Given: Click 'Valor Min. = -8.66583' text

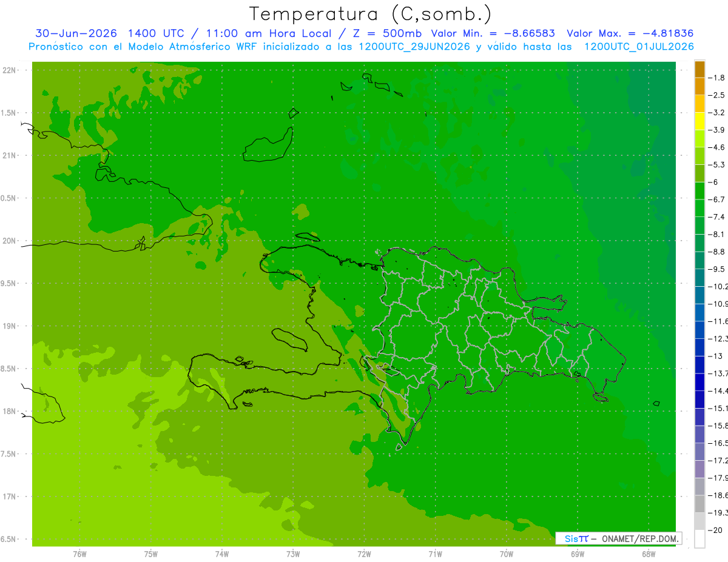Looking at the screenshot, I should [x=493, y=33].
